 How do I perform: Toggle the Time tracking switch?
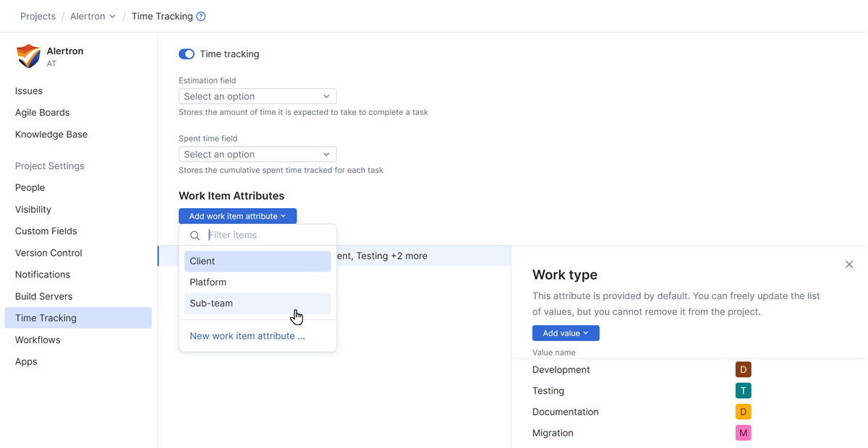point(187,54)
